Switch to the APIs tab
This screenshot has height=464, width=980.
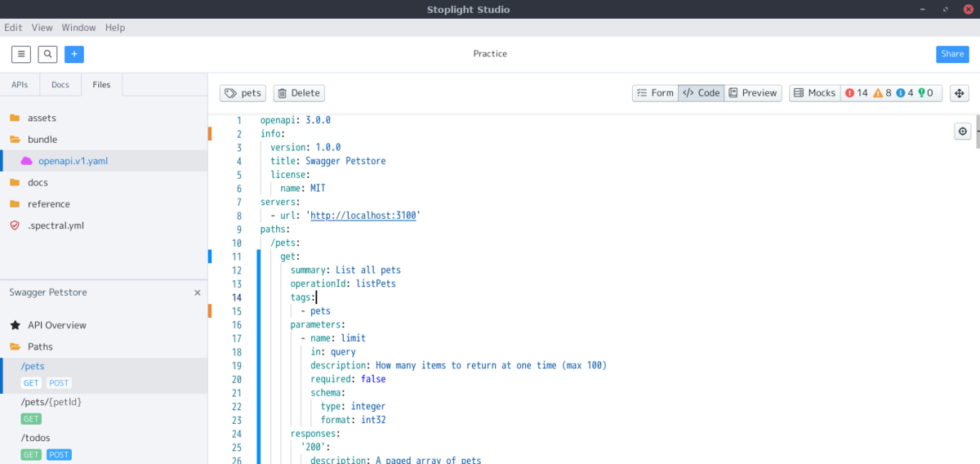point(20,85)
